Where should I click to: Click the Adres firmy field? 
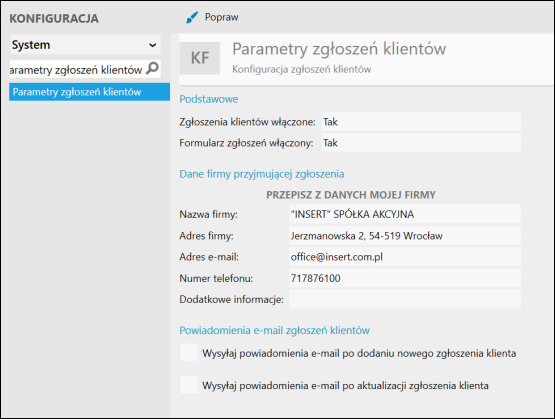tap(405, 236)
